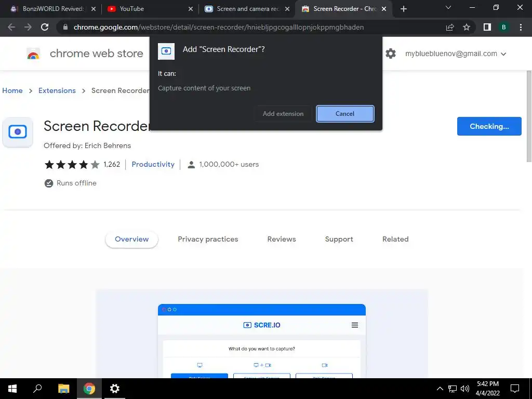Click the users person icon
532x399 pixels.
point(191,165)
